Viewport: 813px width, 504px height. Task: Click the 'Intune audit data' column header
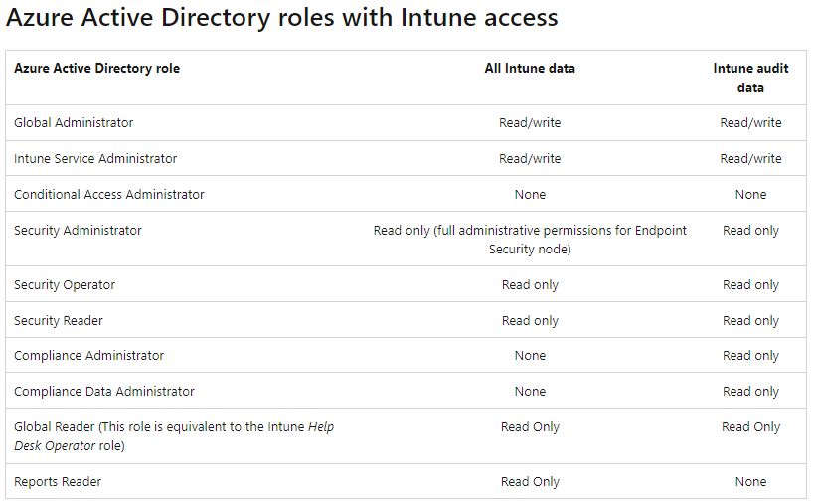(x=750, y=78)
